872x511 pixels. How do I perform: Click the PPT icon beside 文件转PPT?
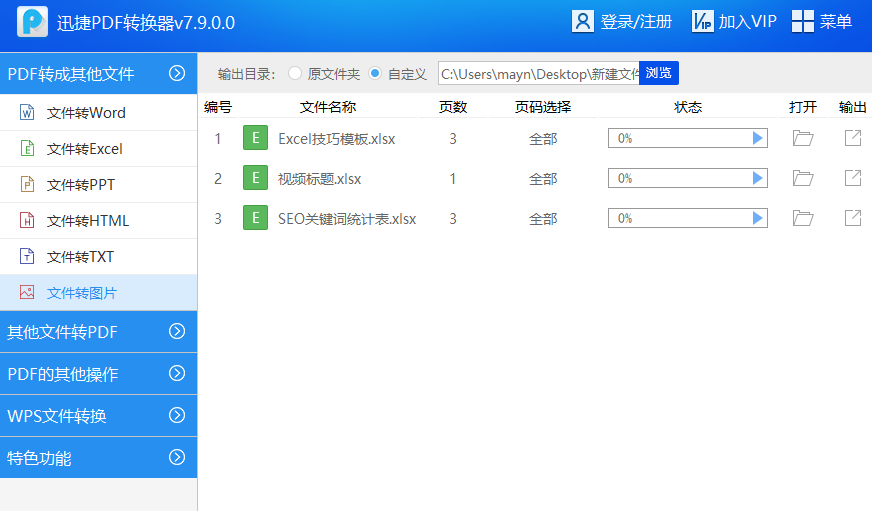pos(27,184)
